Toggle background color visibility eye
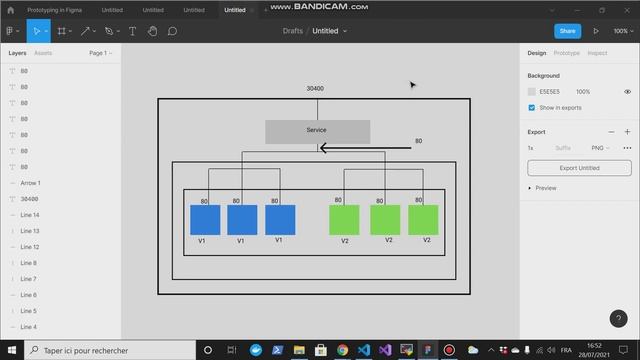This screenshot has height=360, width=640. click(627, 92)
